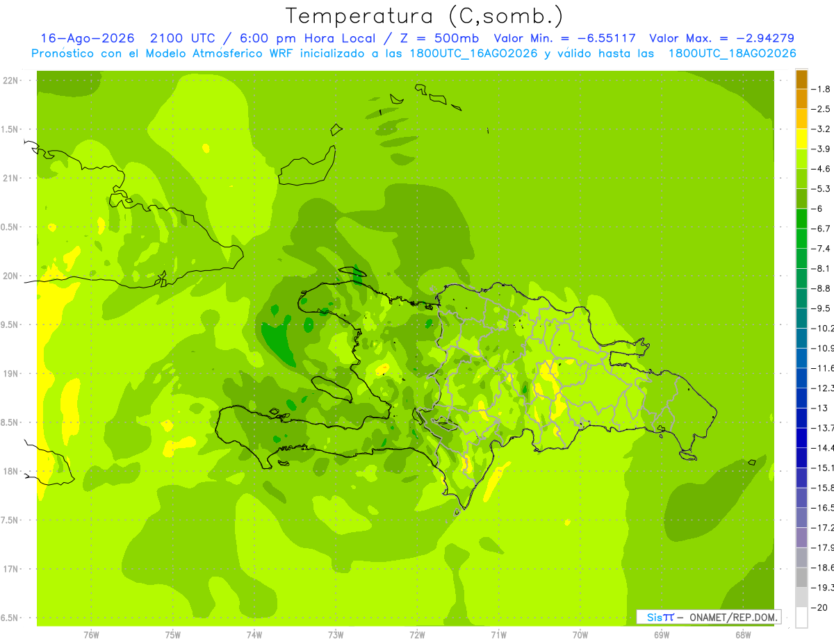Click the "20N" latitude label

click(11, 276)
